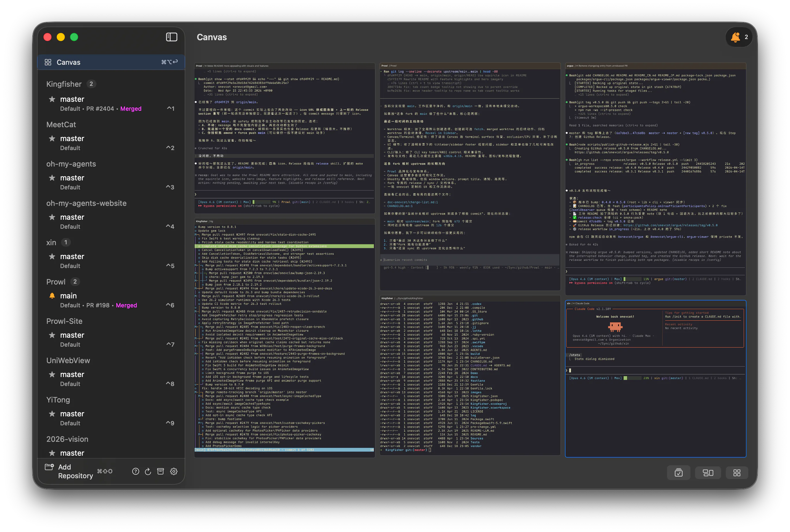Toggle the notification bell on Prowl main
Screen dimensions: 790x532
click(52, 295)
